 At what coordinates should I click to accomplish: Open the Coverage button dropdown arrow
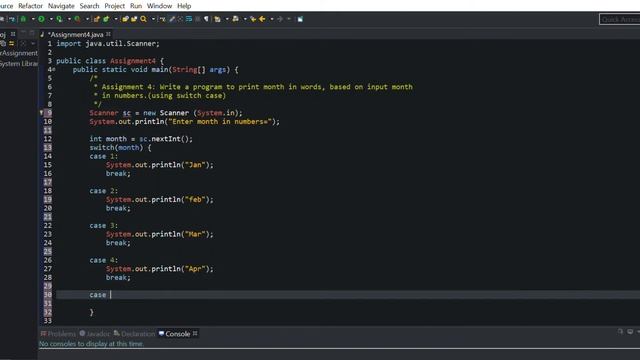[x=69, y=19]
